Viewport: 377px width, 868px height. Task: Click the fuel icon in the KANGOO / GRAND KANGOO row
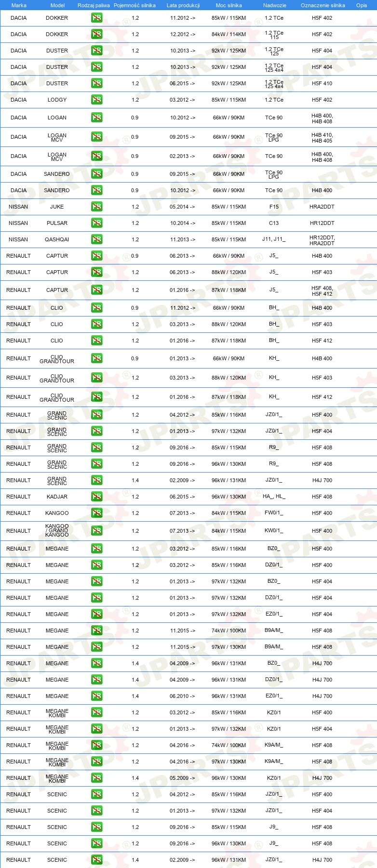click(96, 531)
